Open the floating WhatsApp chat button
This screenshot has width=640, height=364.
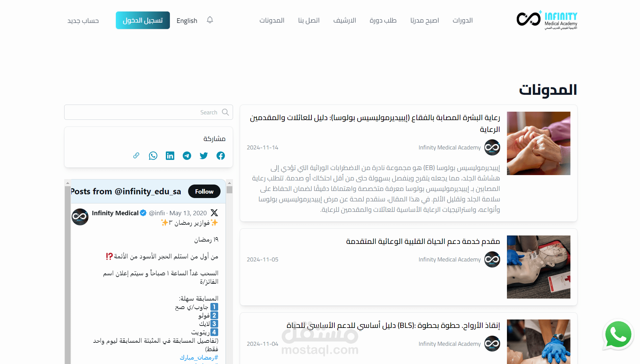618,334
